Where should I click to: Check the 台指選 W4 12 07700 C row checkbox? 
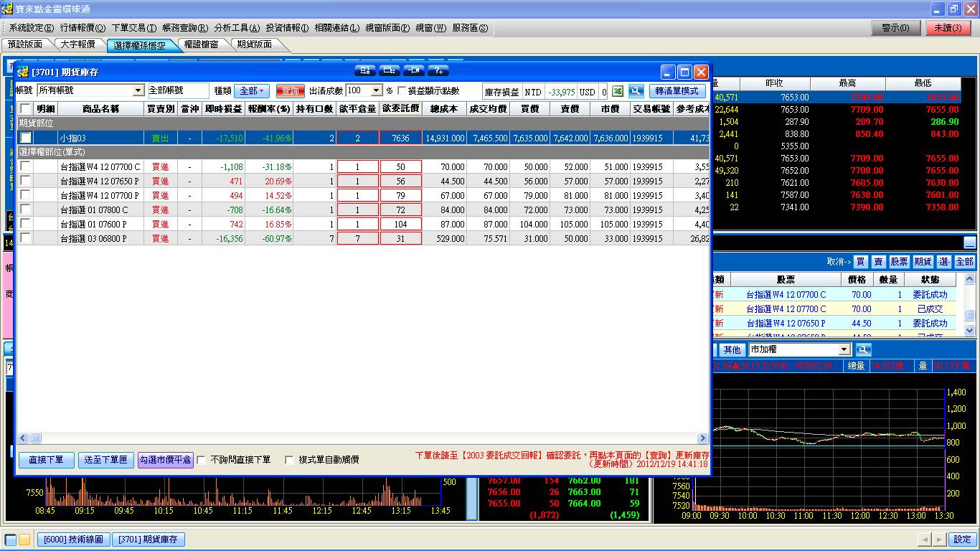[25, 166]
